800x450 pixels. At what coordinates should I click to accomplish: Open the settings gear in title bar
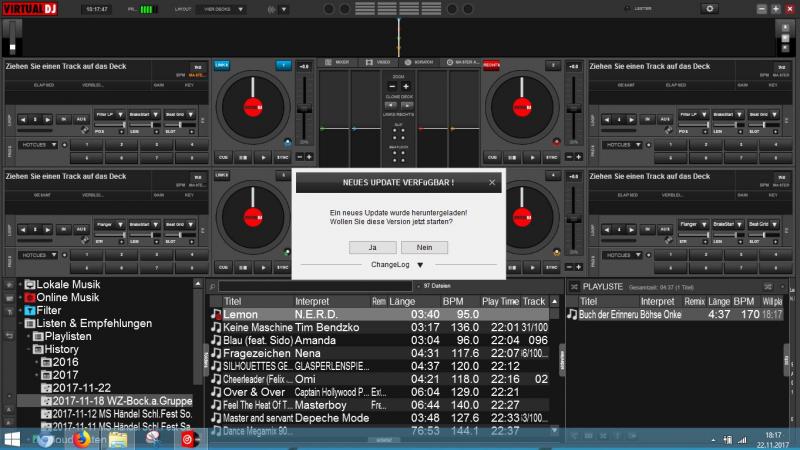coord(710,9)
